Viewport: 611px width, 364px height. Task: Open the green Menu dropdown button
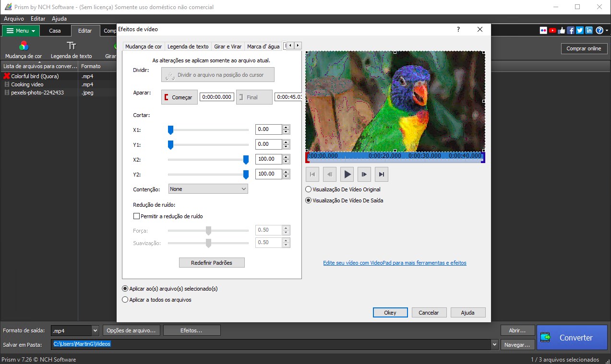pos(21,31)
